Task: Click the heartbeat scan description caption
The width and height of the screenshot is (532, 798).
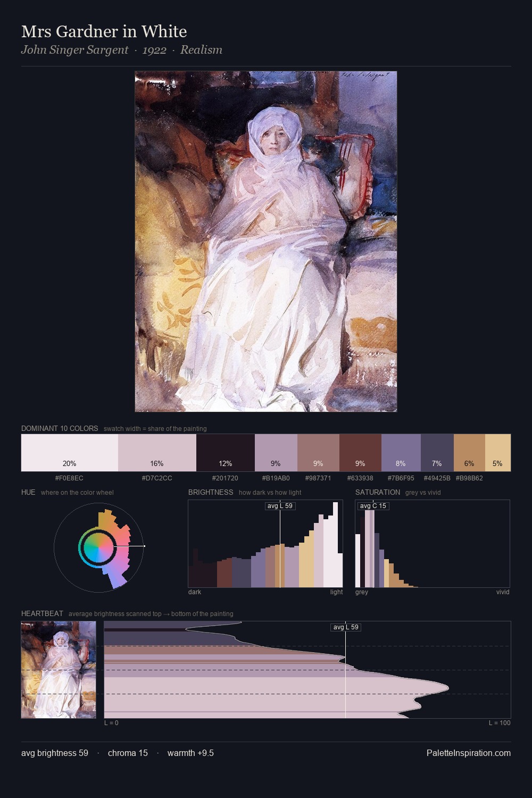Action: (151, 614)
